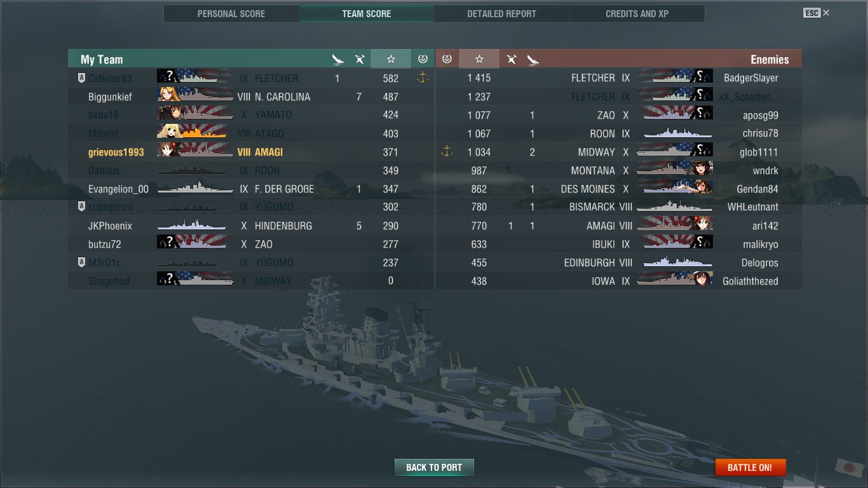Select enemy player BadgerSlayer row
Screen dimensions: 868x488
(619, 78)
